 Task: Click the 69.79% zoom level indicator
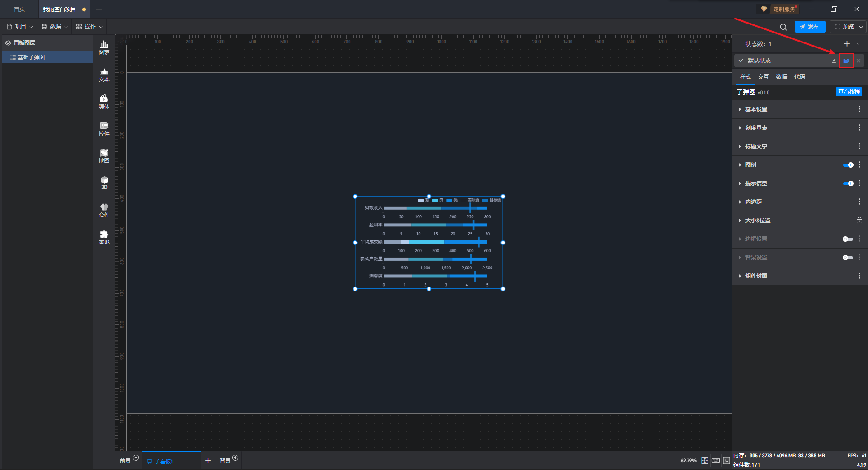688,461
